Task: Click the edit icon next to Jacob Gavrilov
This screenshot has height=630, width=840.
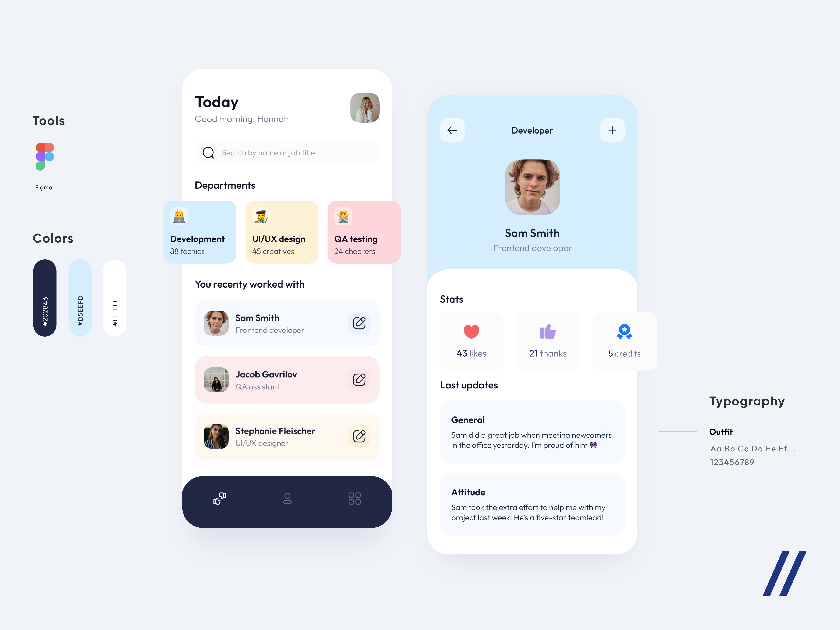Action: click(359, 379)
